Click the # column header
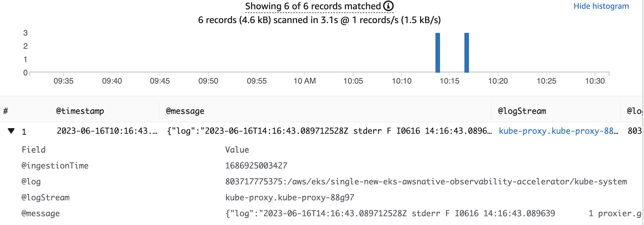644x225 pixels. click(6, 111)
